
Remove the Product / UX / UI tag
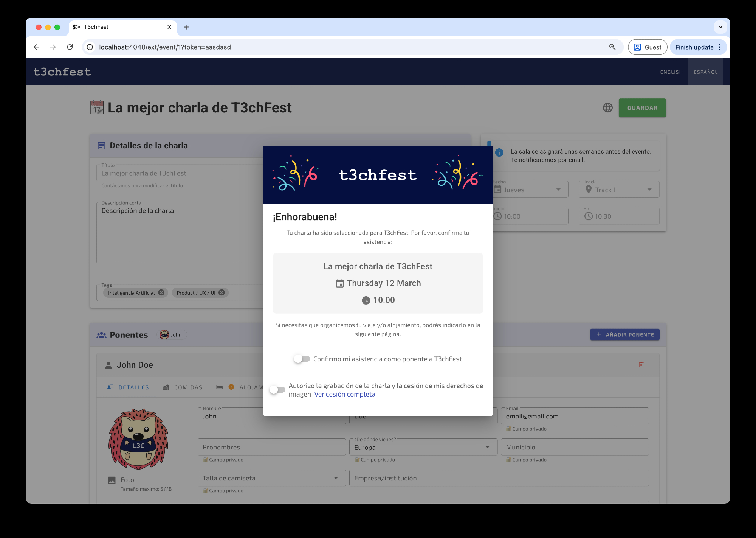pos(222,292)
